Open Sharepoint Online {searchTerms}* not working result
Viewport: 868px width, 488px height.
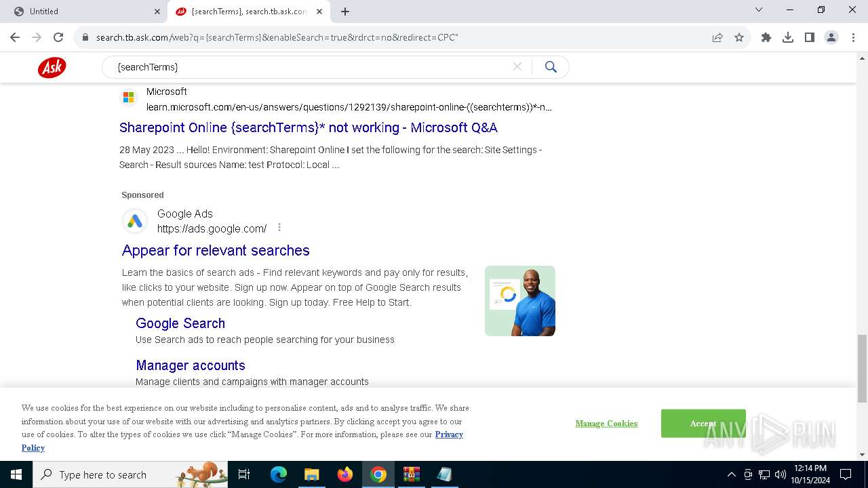point(309,127)
